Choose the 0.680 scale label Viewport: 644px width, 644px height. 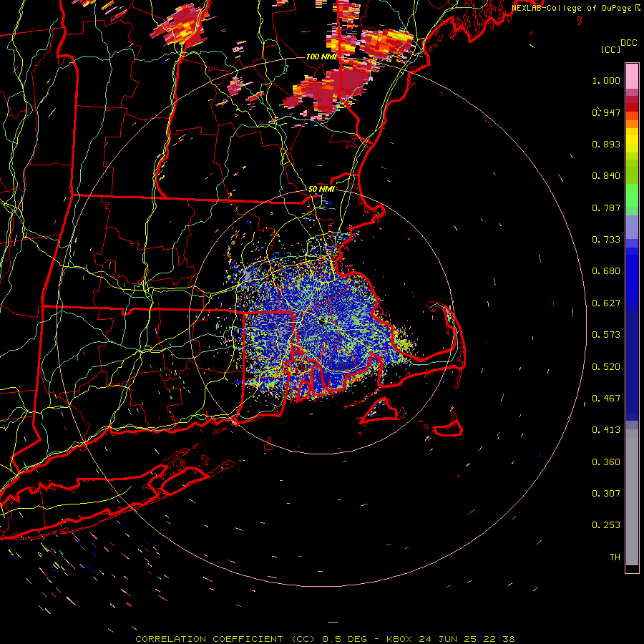click(x=606, y=271)
